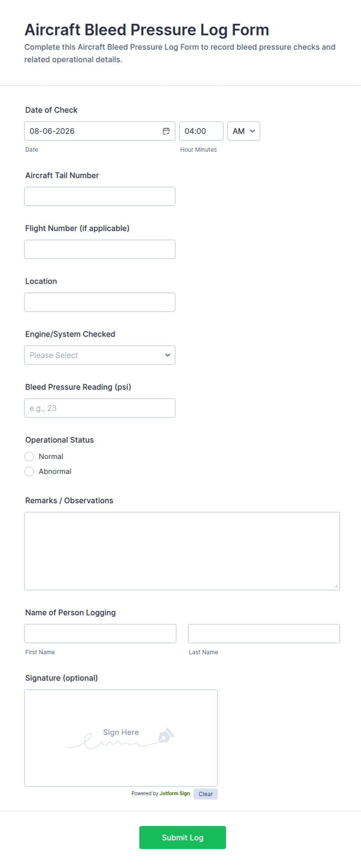Open the Jotform Sign link
361x868 pixels.
[x=175, y=794]
